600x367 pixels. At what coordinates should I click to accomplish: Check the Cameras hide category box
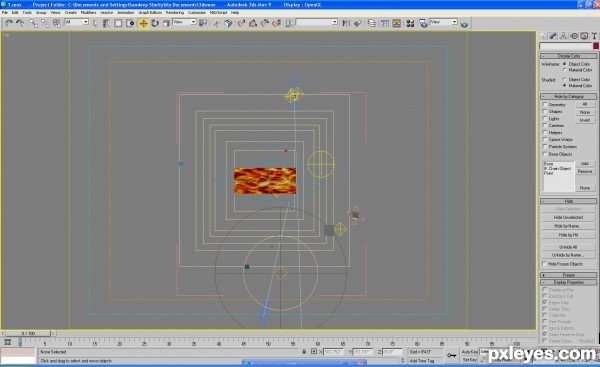(x=545, y=126)
